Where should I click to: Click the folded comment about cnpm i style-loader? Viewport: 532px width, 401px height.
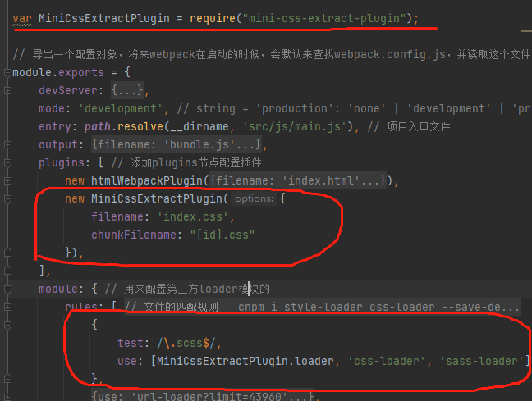(x=322, y=308)
